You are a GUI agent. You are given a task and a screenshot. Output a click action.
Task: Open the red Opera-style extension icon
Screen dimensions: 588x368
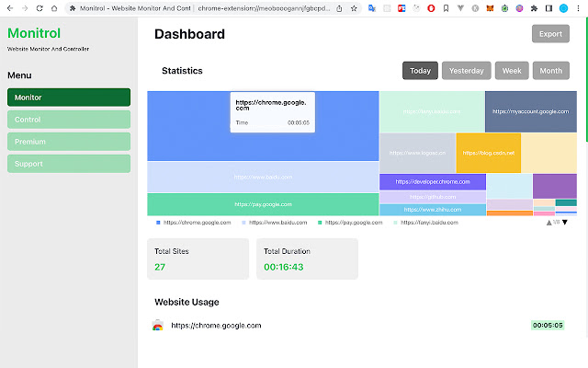coord(431,8)
